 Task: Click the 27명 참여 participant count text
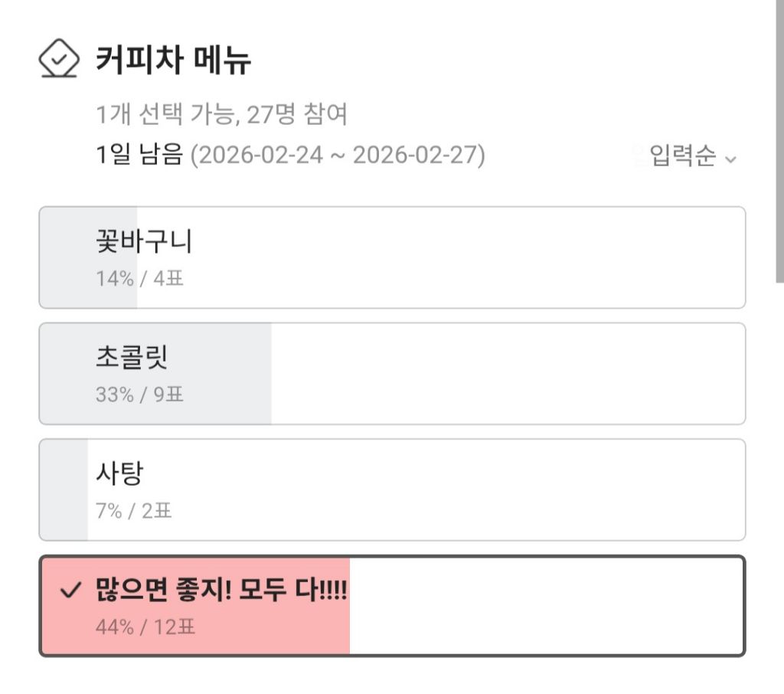tap(297, 115)
